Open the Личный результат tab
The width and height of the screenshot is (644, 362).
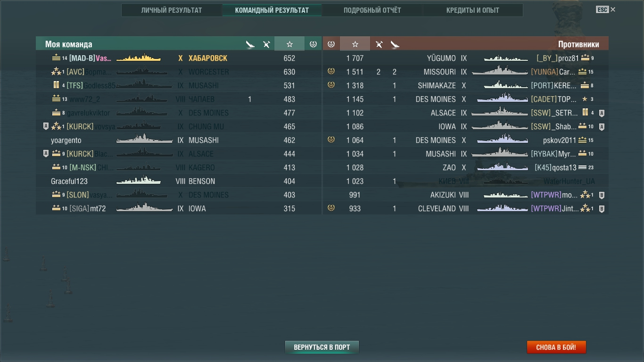[x=172, y=10]
